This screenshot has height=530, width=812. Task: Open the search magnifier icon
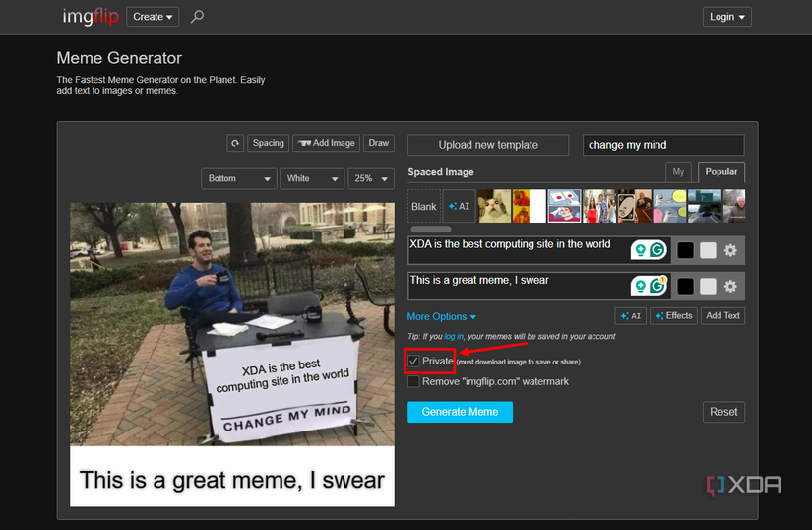coord(197,17)
